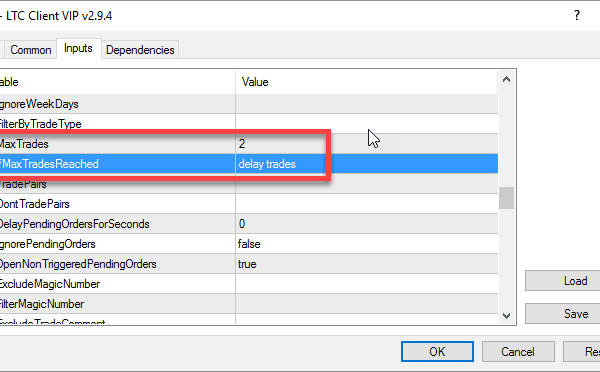The height and width of the screenshot is (372, 600).
Task: Select the ExcludeMagicNumber variable
Action: 50,284
